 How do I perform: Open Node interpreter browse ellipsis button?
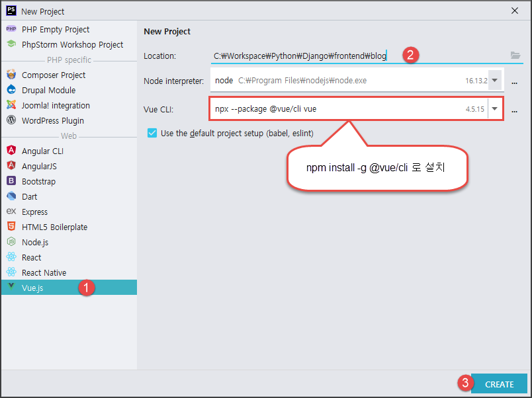515,83
